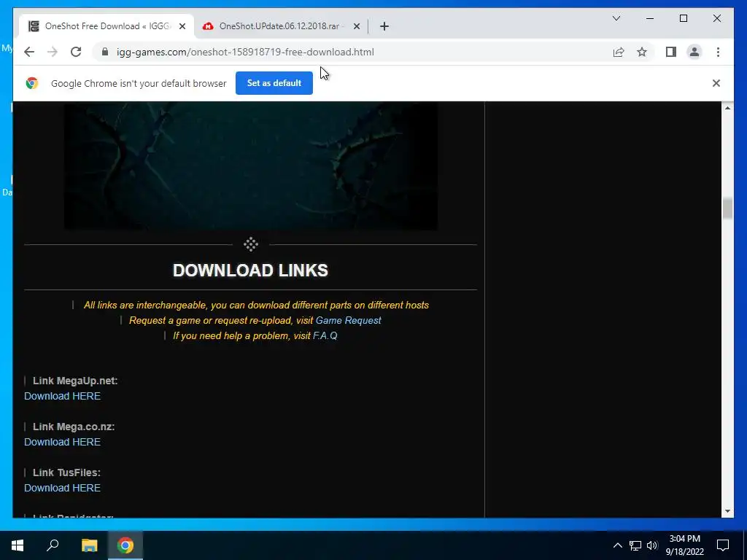This screenshot has height=560, width=747.
Task: Open the F.A.Q link
Action: (325, 335)
